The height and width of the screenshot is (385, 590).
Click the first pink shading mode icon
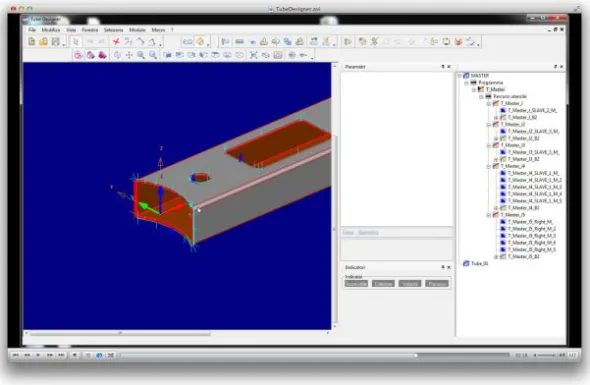pos(78,55)
